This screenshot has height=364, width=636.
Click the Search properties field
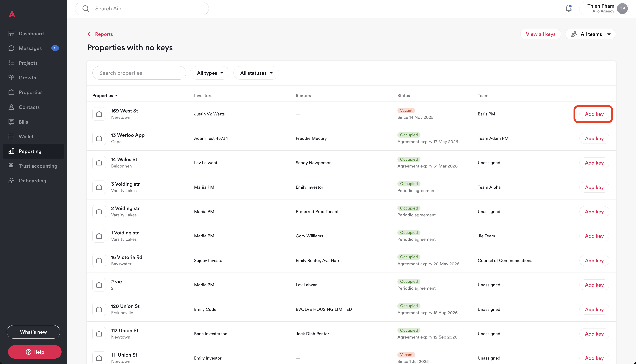(x=139, y=73)
